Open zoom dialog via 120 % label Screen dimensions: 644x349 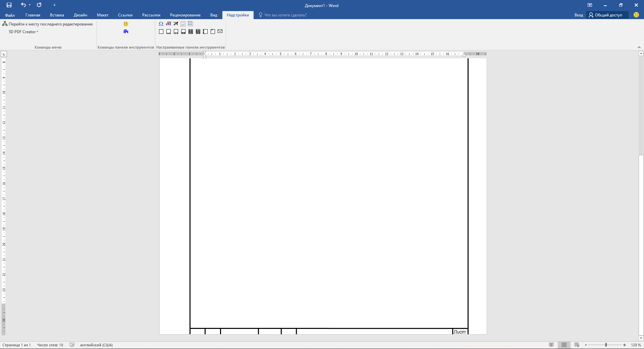[x=636, y=345]
